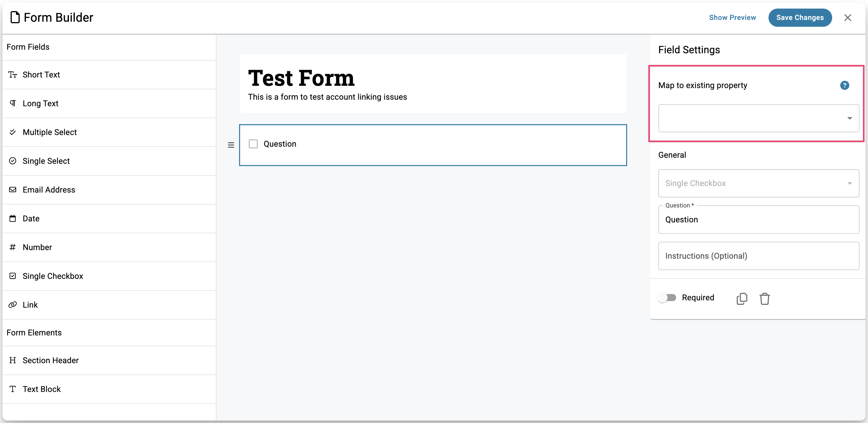Open the Map to existing property dropdown
The image size is (868, 423).
(758, 118)
